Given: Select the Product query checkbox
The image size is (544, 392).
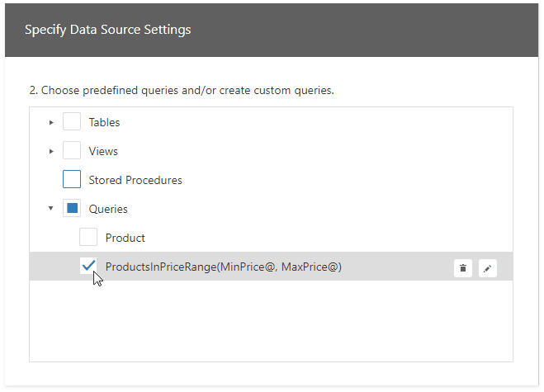Looking at the screenshot, I should click(x=88, y=238).
